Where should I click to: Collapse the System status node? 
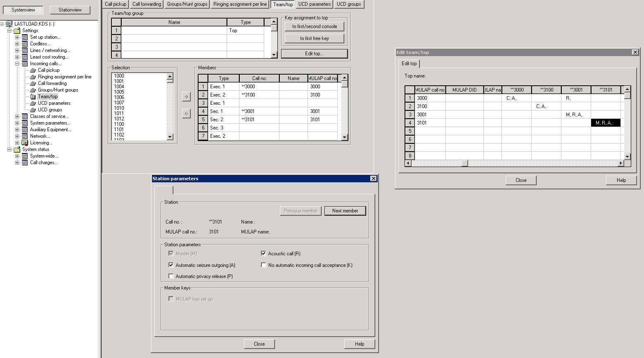(x=9, y=149)
